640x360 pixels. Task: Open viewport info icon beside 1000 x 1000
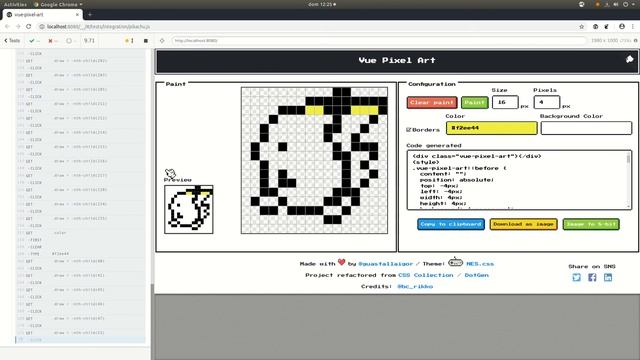pos(636,40)
